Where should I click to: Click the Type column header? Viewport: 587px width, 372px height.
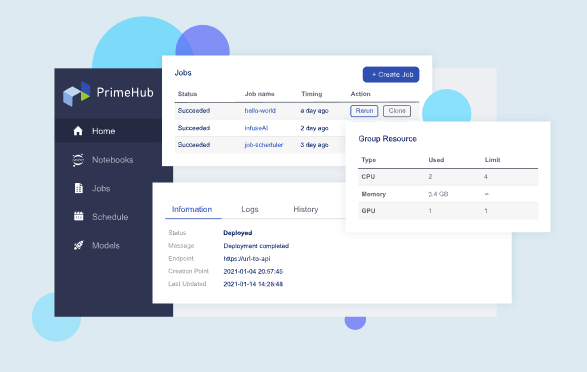click(368, 160)
